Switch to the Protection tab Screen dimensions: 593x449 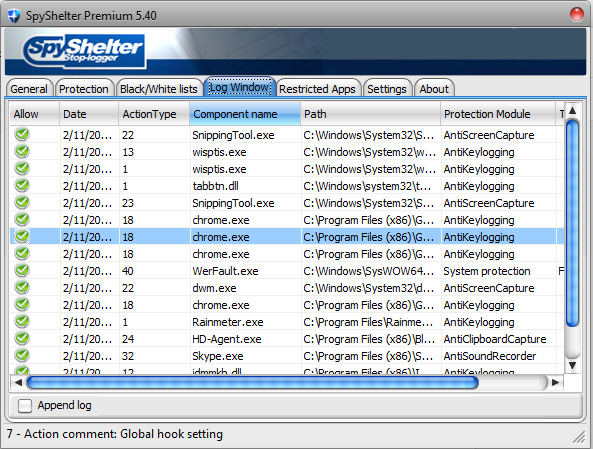pos(84,89)
